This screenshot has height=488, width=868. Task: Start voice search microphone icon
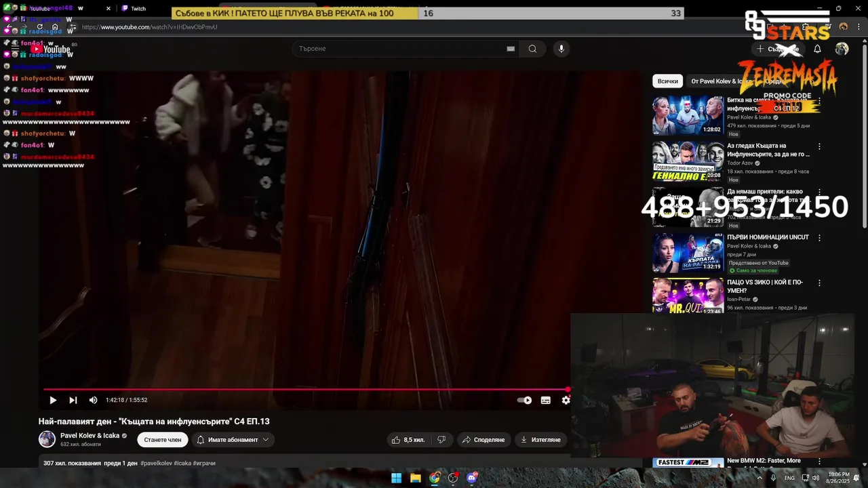[x=561, y=49]
